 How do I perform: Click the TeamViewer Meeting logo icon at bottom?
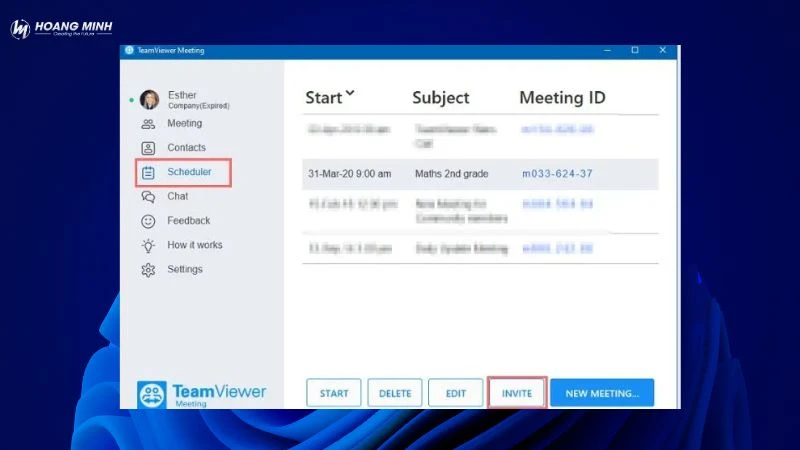(x=152, y=394)
